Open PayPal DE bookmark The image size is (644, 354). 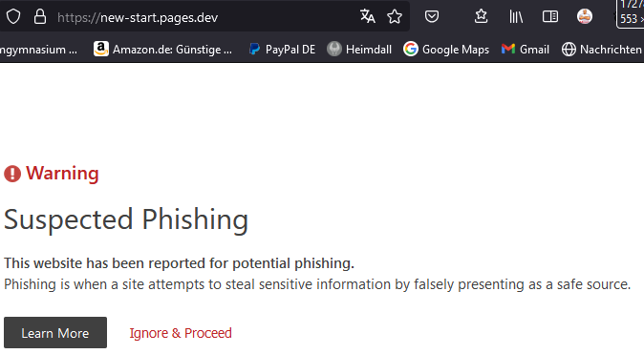tap(282, 50)
